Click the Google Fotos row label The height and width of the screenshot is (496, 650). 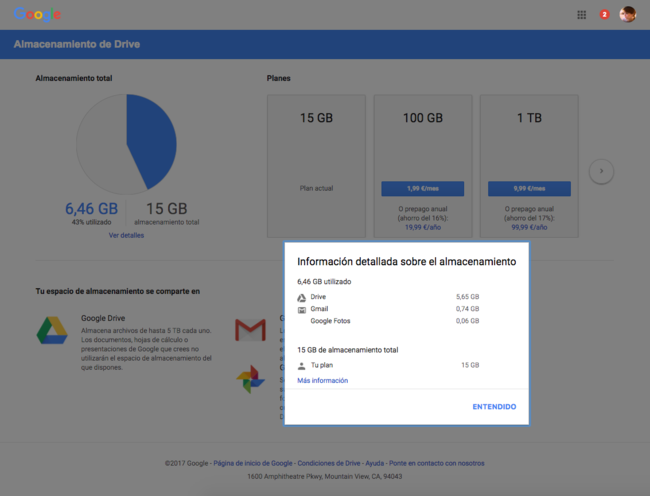click(x=330, y=321)
